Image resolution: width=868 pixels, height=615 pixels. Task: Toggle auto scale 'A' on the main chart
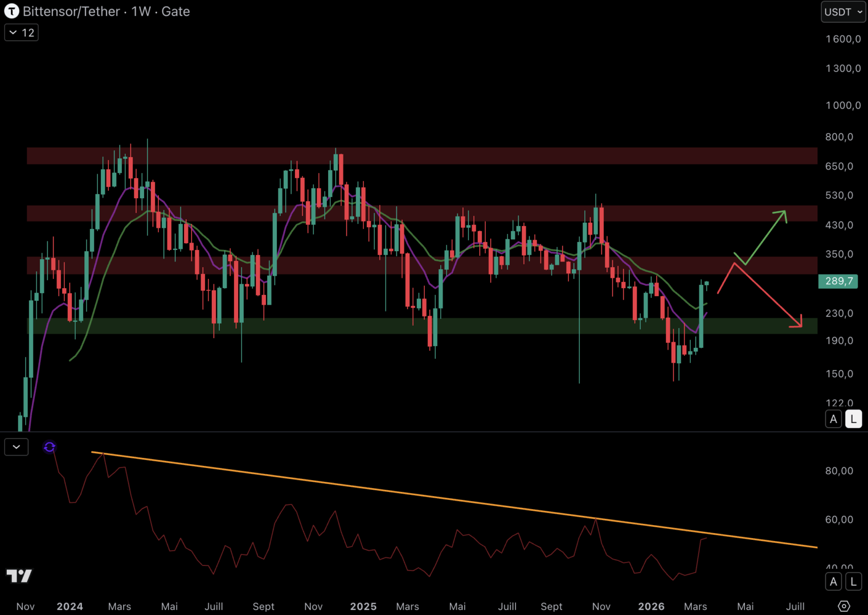coord(833,419)
